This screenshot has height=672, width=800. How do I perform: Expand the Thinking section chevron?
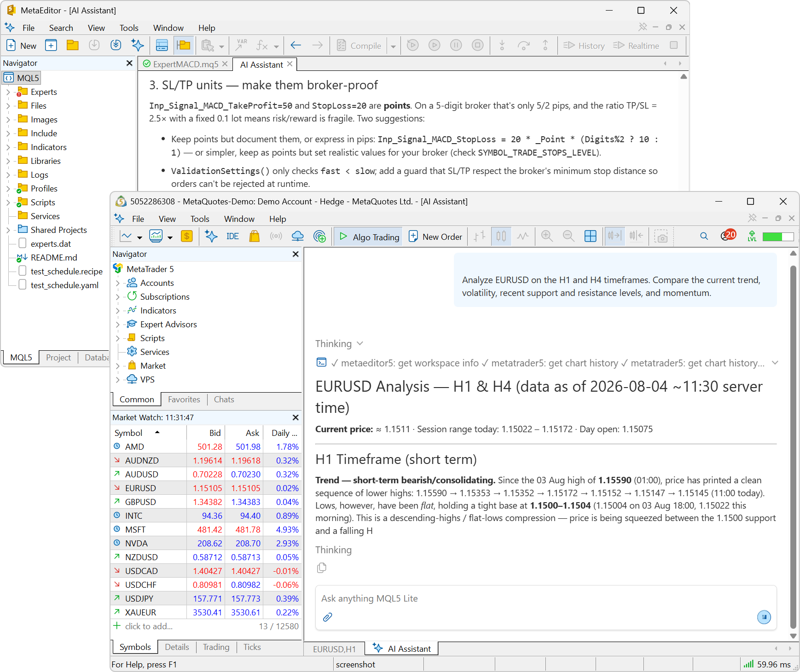tap(360, 343)
